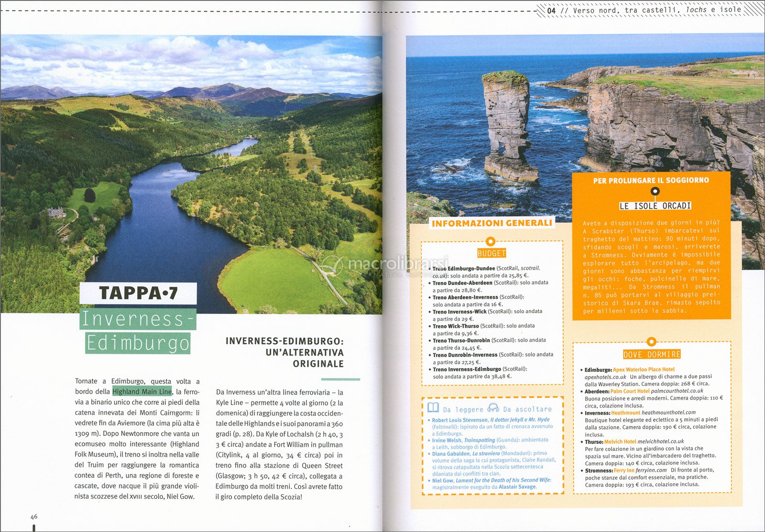Select the Niel Gow, Lament entry
This screenshot has width=765, height=532.
(x=490, y=483)
